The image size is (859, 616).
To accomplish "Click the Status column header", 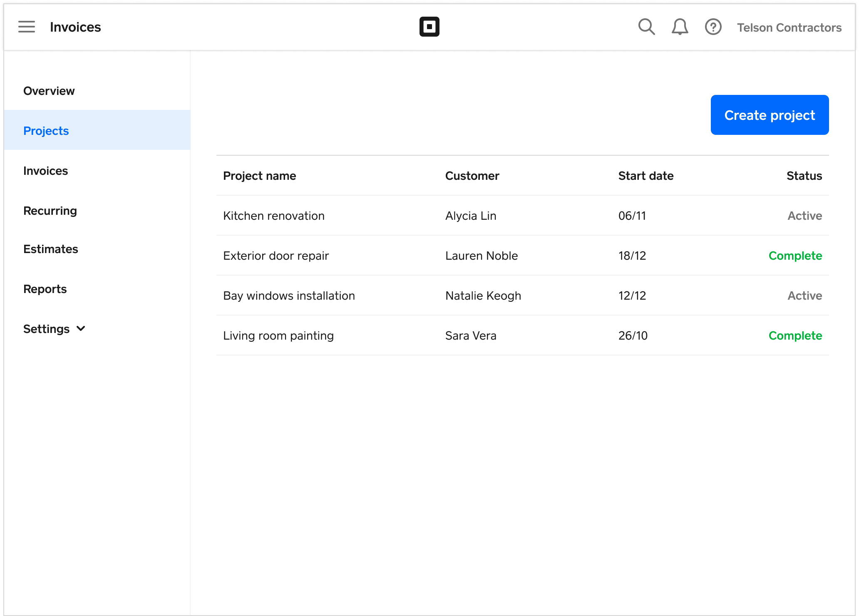I will 804,176.
